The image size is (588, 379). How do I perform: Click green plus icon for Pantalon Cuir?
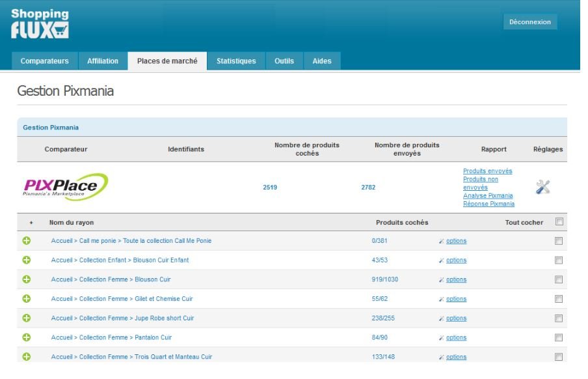[27, 337]
